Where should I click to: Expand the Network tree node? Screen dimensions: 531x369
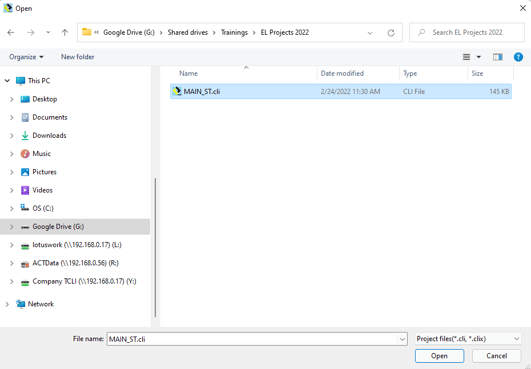tap(7, 304)
